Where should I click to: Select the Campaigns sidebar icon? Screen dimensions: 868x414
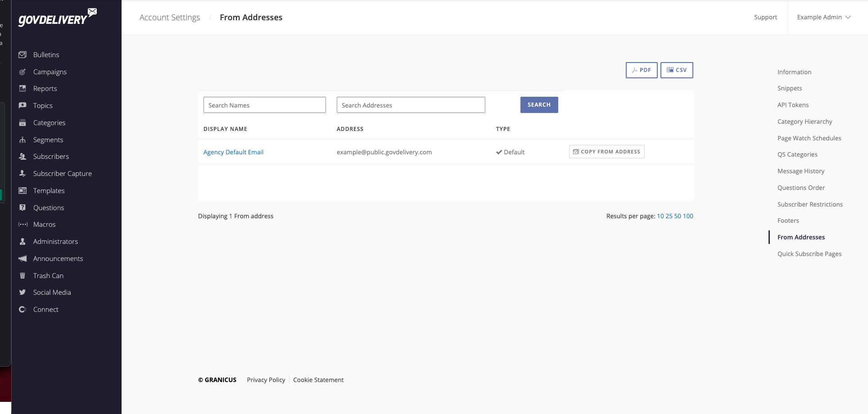point(23,72)
